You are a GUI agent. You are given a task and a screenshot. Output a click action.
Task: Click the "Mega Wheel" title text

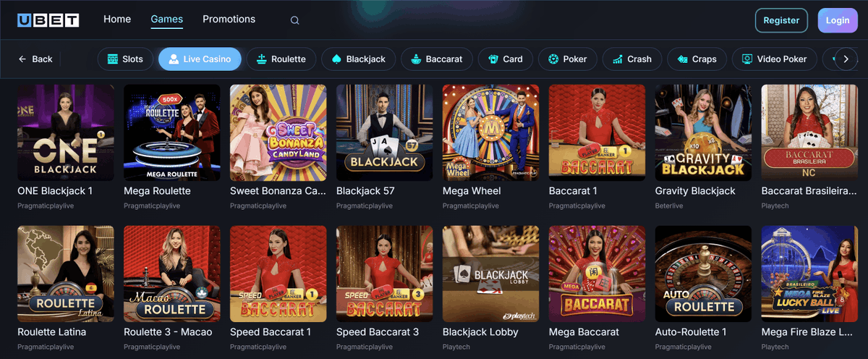(x=472, y=191)
